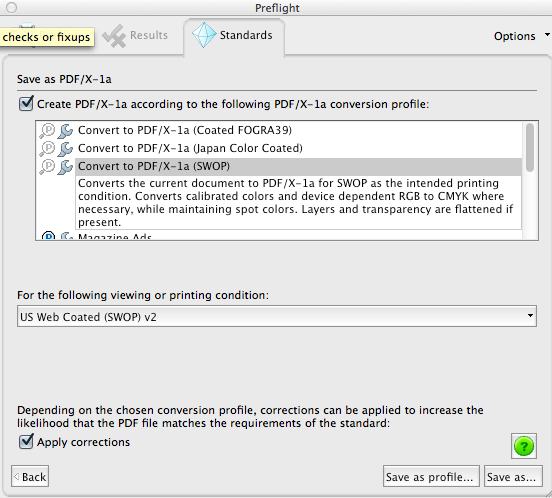Click magnifier icon beside Coated FOGRA39 profile
The height and width of the screenshot is (498, 552).
click(x=48, y=131)
